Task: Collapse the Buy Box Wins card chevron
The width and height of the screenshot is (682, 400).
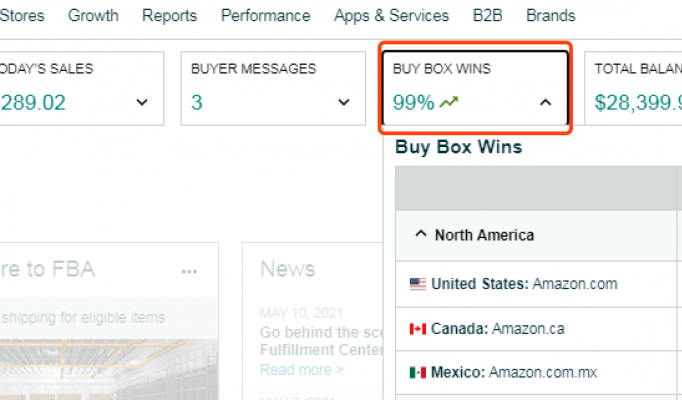Action: point(545,102)
